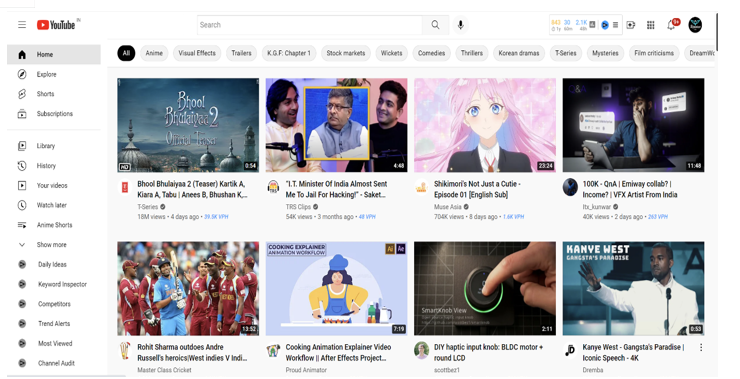
Task: Select the Korean dramas chip
Action: (x=519, y=53)
